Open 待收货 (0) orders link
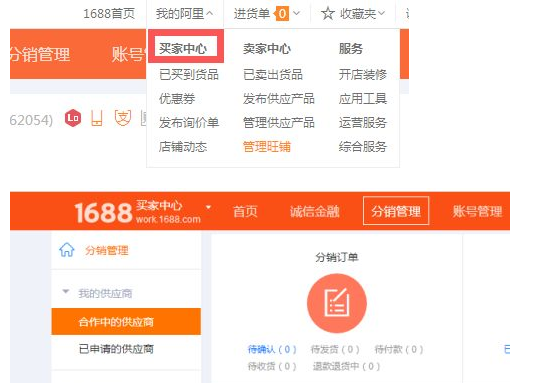The width and height of the screenshot is (553, 383). (272, 366)
